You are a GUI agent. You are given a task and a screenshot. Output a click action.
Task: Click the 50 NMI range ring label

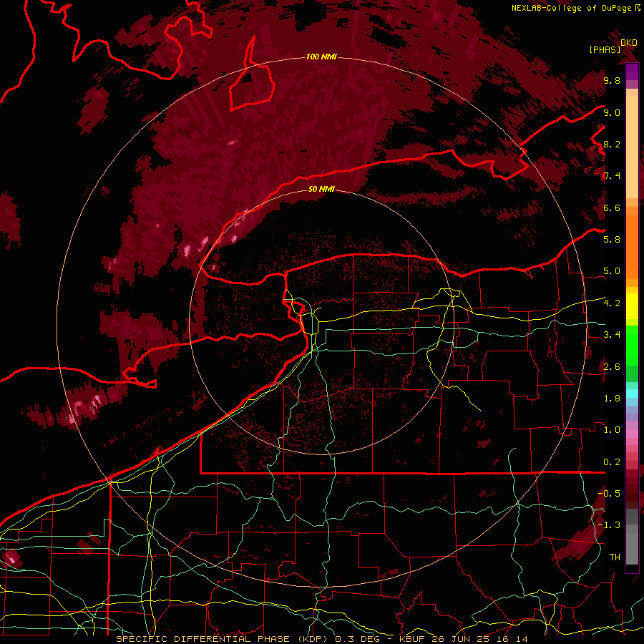click(x=321, y=189)
